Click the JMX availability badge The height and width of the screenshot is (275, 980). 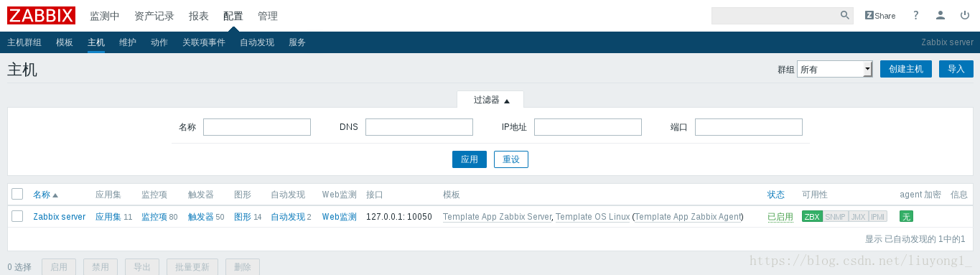(x=858, y=216)
